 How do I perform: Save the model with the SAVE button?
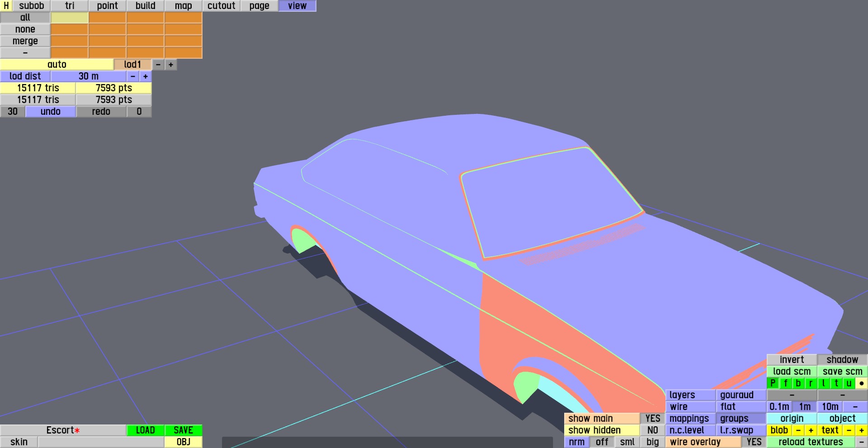(184, 430)
